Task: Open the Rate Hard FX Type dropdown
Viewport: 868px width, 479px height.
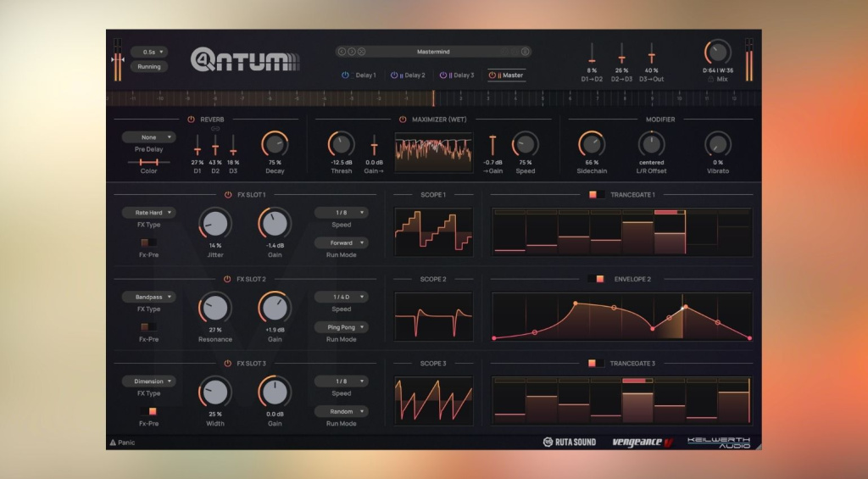Action: pyautogui.click(x=149, y=213)
